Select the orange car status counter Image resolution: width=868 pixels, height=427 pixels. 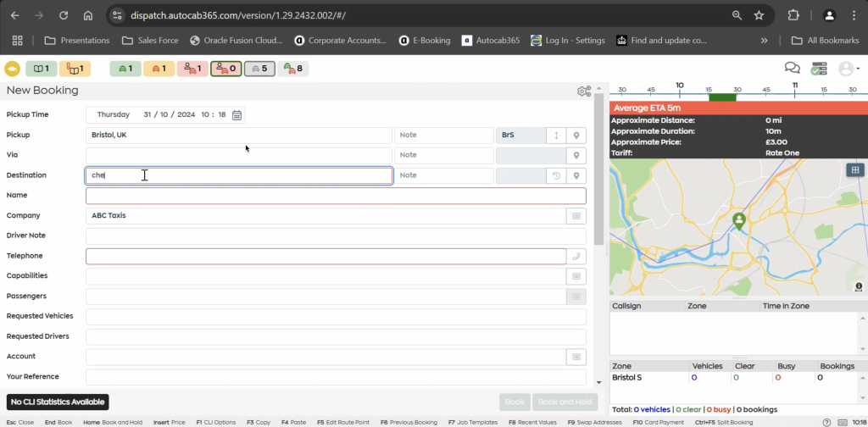159,69
